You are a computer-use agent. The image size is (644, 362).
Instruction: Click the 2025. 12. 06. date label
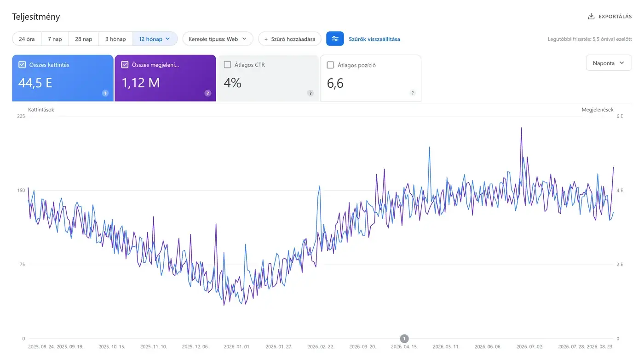195,347
